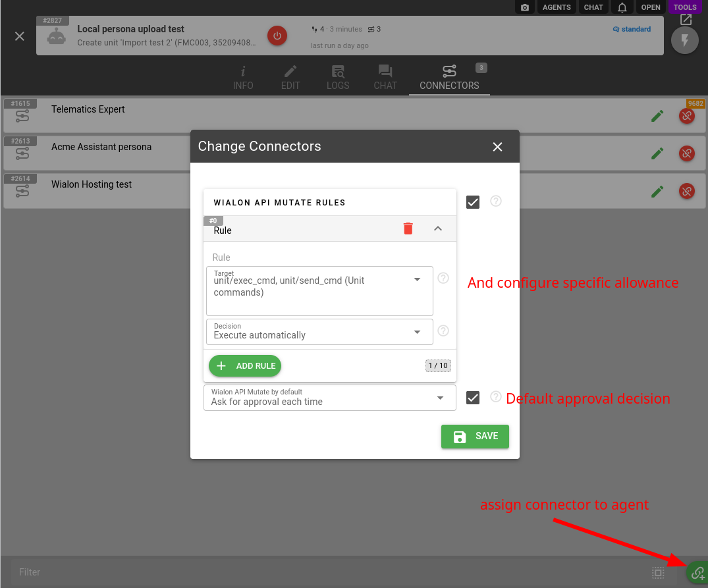708x588 pixels.
Task: Open help for Wialon API Mutate Rules
Action: pyautogui.click(x=496, y=201)
